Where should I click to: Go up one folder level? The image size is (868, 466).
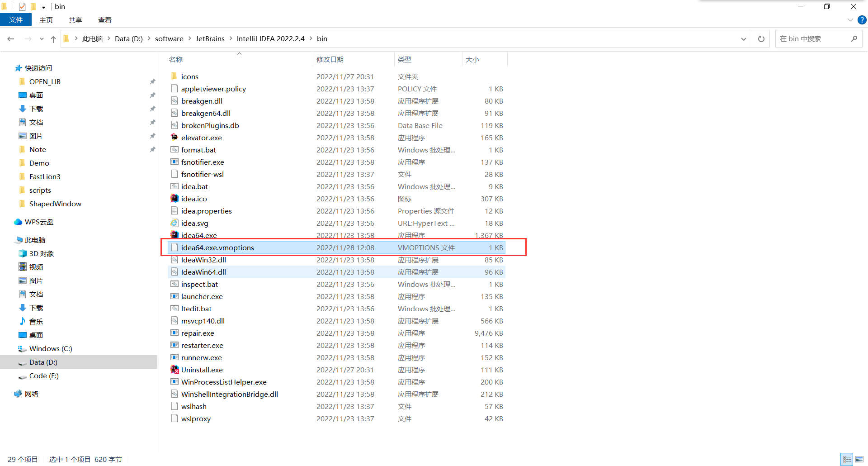pyautogui.click(x=53, y=39)
